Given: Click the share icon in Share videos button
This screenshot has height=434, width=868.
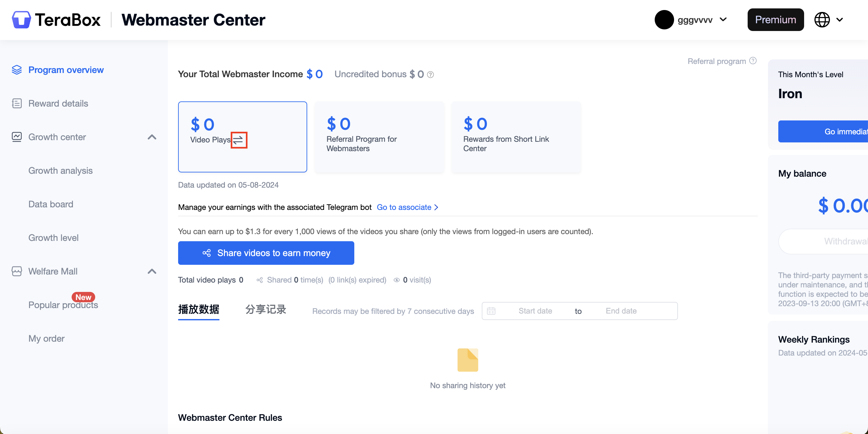Looking at the screenshot, I should point(207,253).
